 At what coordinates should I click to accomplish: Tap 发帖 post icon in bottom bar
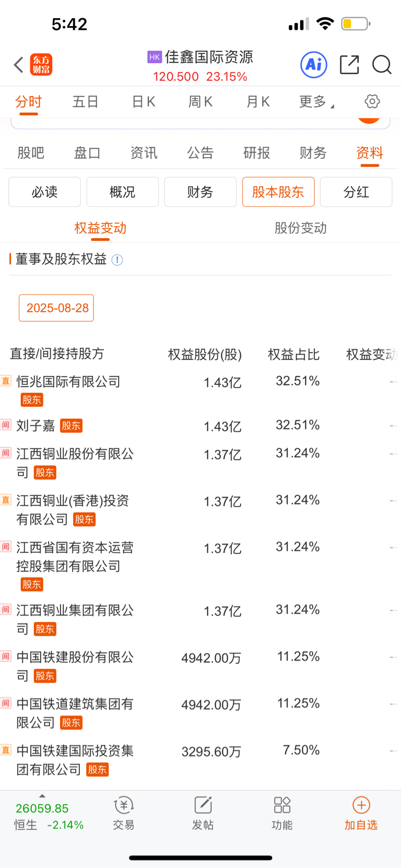(x=203, y=813)
